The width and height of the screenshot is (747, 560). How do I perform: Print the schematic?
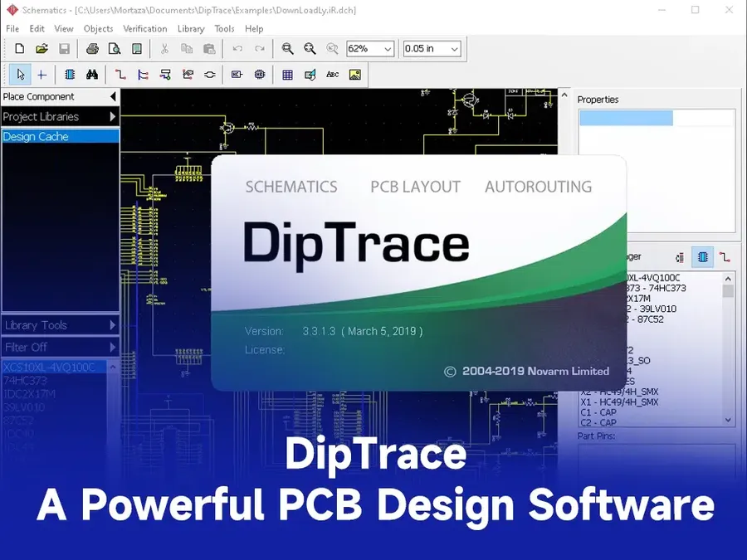[92, 49]
